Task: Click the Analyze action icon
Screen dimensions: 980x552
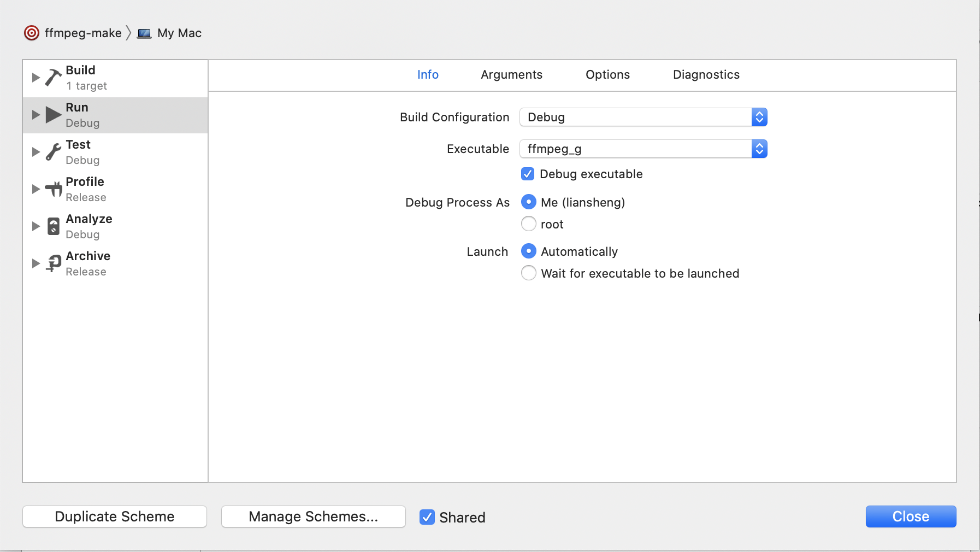Action: point(53,226)
